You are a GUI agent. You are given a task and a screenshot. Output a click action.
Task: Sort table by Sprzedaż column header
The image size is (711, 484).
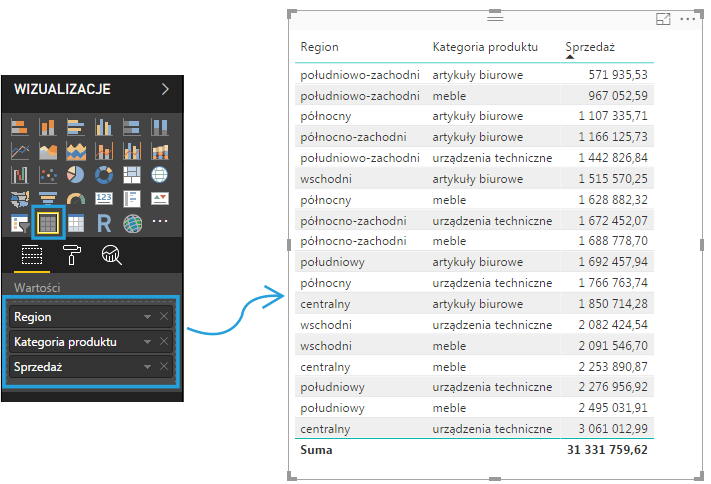click(589, 46)
